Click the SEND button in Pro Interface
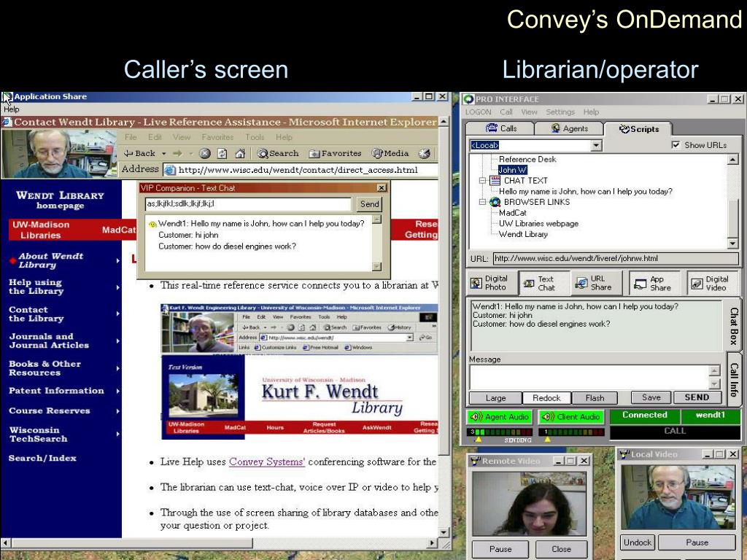This screenshot has width=747, height=560. [x=697, y=397]
